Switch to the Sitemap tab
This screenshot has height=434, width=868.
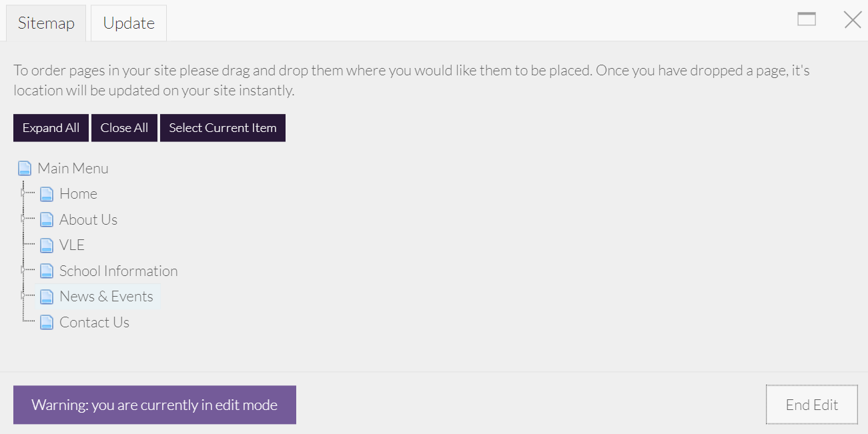click(x=46, y=23)
